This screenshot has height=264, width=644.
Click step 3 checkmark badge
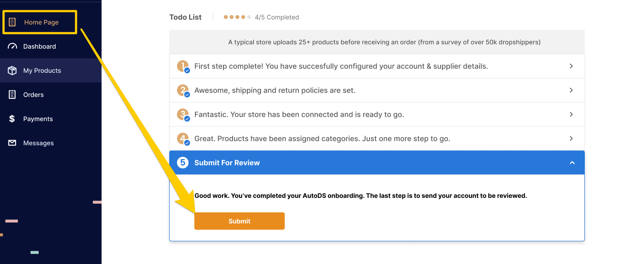pos(187,119)
